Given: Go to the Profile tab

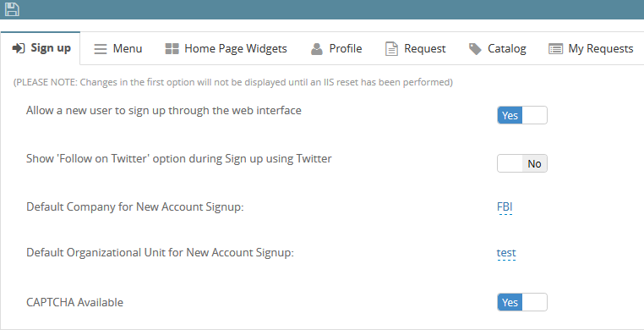Looking at the screenshot, I should [x=336, y=49].
